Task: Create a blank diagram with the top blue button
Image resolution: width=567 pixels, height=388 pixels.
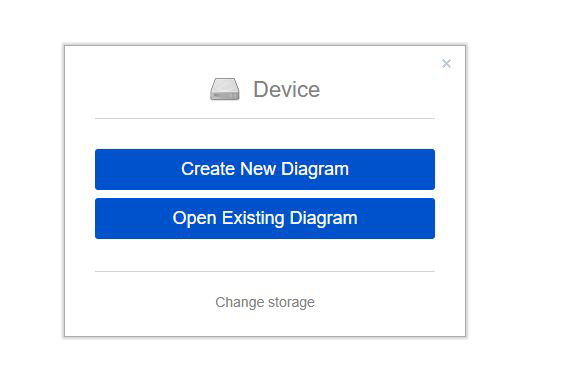Action: (265, 169)
